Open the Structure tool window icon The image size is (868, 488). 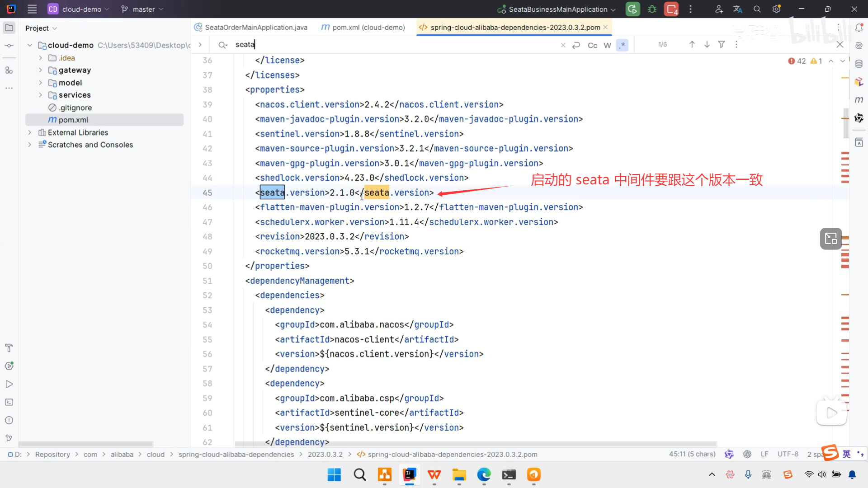[9, 70]
